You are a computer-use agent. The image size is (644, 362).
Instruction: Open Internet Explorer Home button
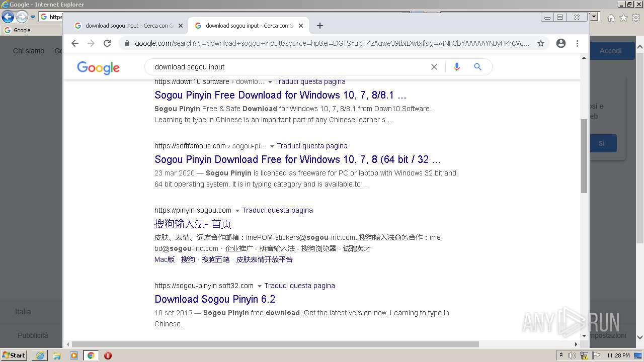pyautogui.click(x=611, y=18)
